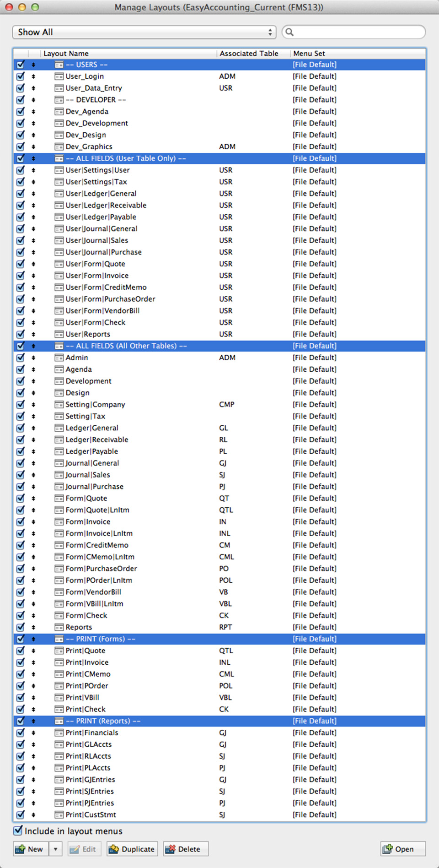The height and width of the screenshot is (868, 439).
Task: Click the Associated Table column header
Action: pos(254,54)
